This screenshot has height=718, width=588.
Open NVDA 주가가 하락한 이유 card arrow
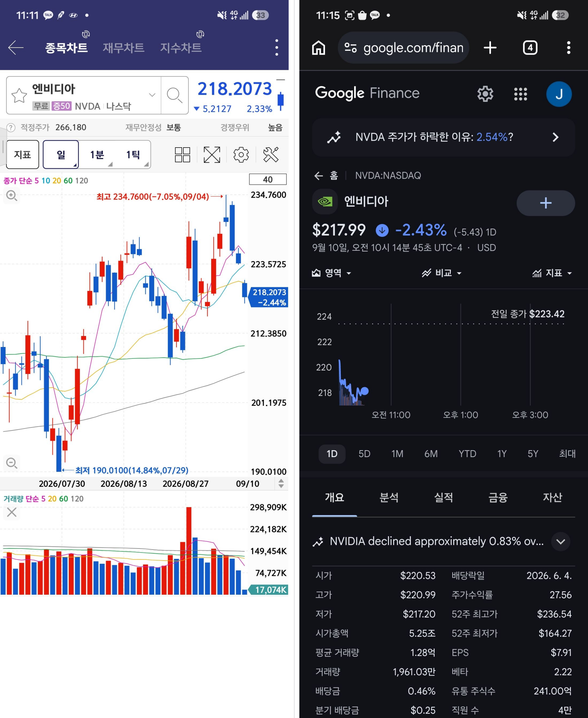pos(555,137)
